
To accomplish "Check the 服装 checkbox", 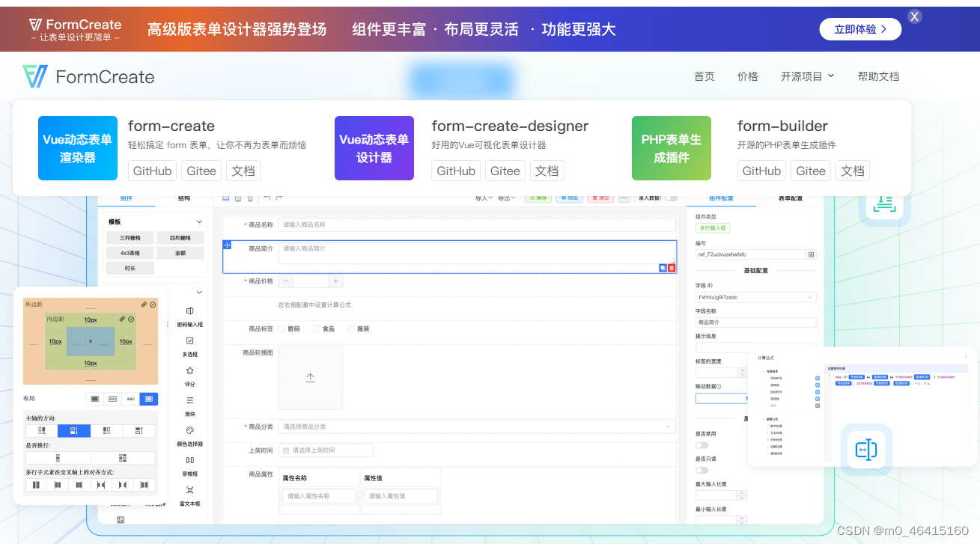I will click(351, 328).
